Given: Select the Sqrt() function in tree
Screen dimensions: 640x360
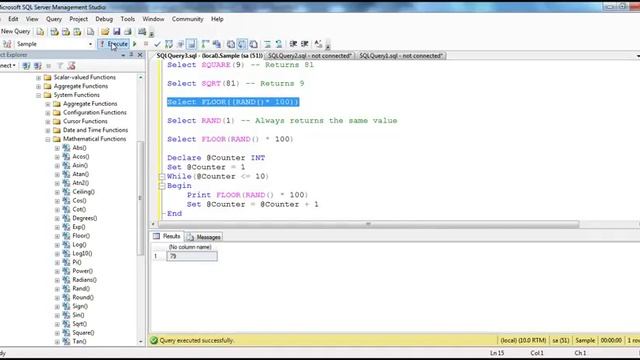Looking at the screenshot, I should point(80,324).
